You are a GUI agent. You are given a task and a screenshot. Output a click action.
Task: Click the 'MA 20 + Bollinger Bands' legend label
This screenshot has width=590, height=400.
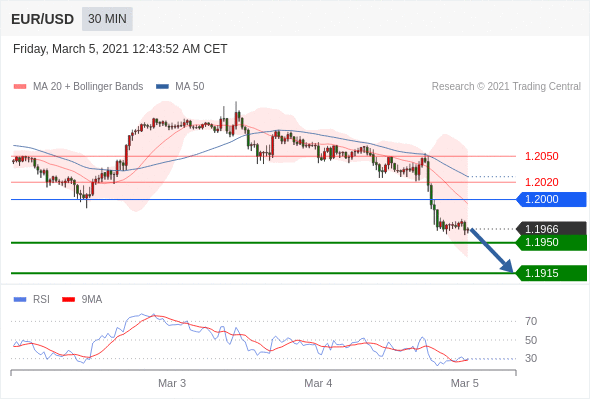[88, 87]
